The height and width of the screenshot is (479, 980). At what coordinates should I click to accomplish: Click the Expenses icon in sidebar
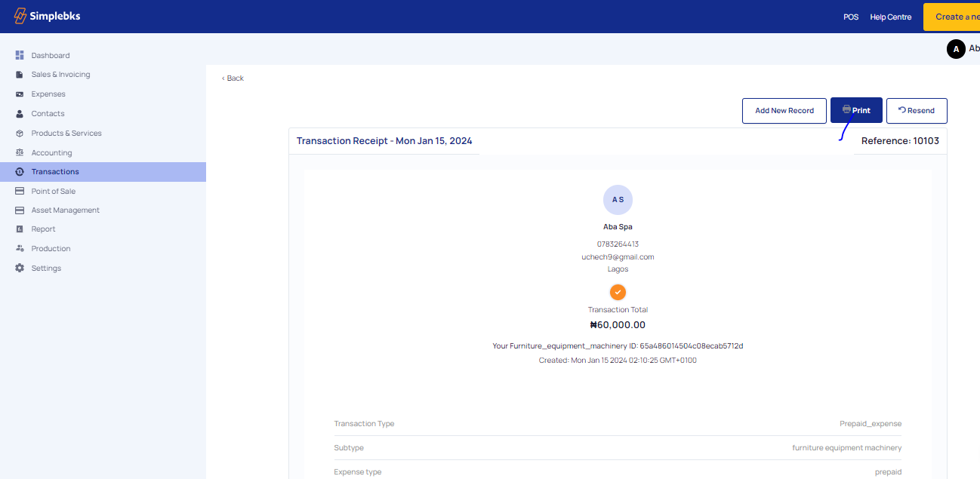tap(20, 94)
